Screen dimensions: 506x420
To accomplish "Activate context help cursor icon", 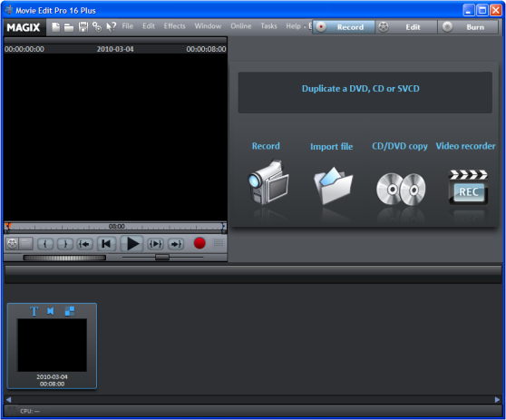I will pyautogui.click(x=111, y=27).
